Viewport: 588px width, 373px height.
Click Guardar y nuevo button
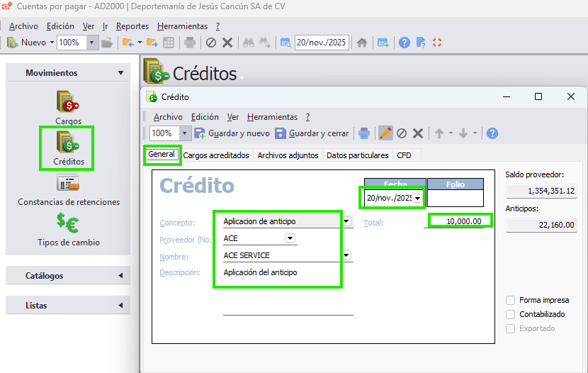(x=232, y=133)
